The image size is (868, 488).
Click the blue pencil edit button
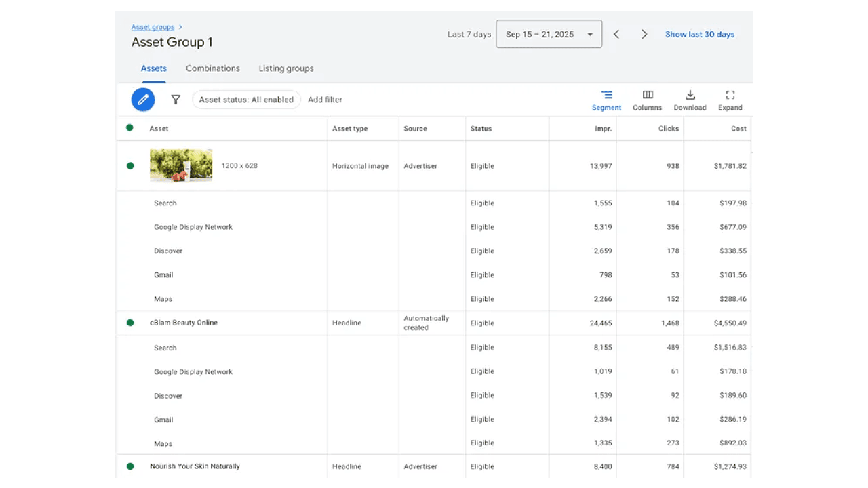[143, 100]
